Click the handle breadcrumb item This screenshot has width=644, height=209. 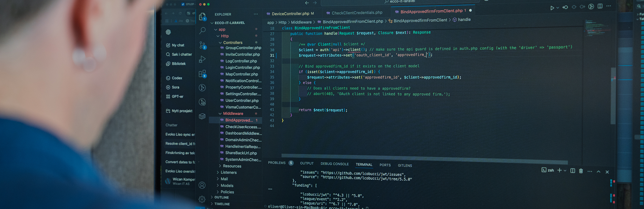[x=464, y=20]
